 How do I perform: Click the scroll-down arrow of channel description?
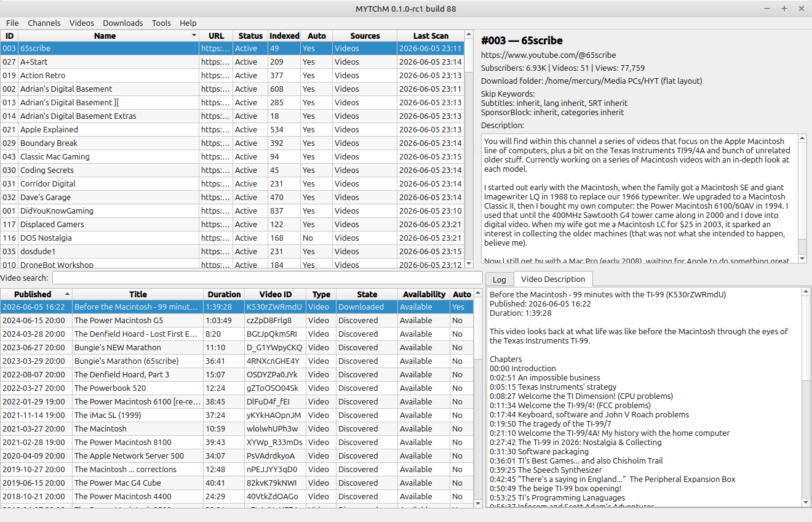[802, 259]
